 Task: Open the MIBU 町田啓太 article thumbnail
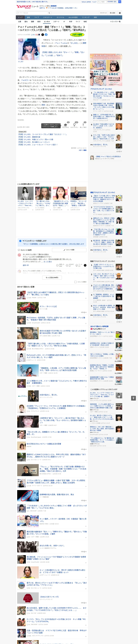click(x=78, y=193)
